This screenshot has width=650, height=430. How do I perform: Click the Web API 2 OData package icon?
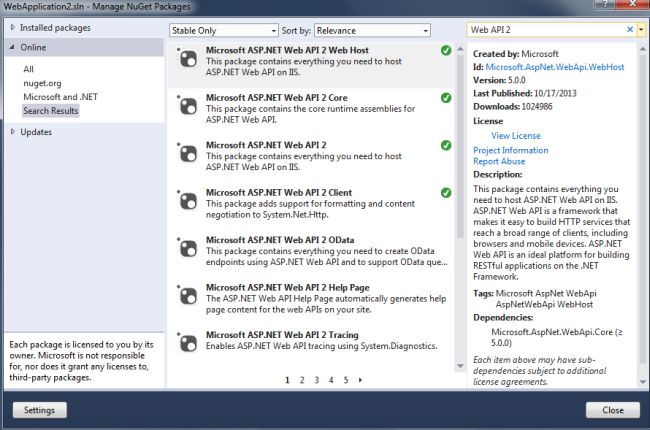point(188,249)
